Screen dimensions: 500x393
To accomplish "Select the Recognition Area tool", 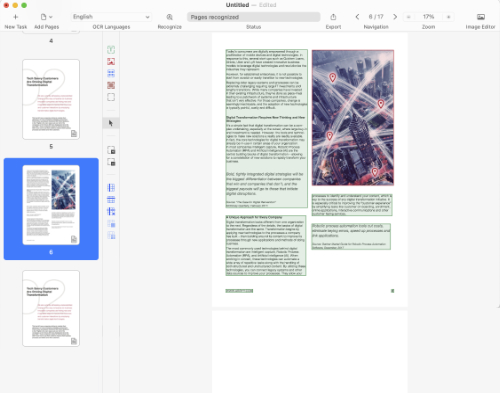I will pos(111,97).
